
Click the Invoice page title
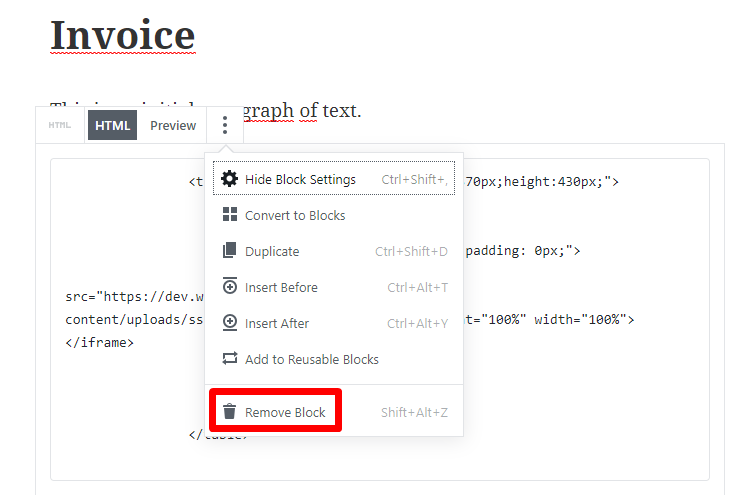coord(122,36)
